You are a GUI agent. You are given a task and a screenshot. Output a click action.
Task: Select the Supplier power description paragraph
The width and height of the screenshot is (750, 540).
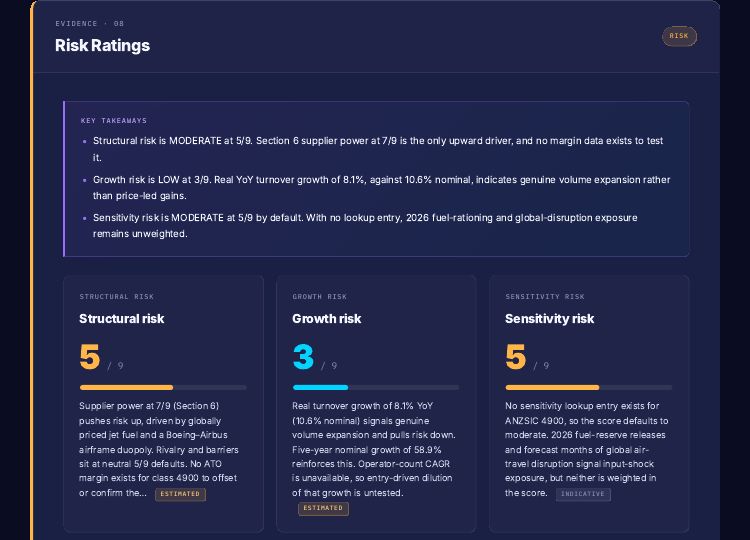159,450
